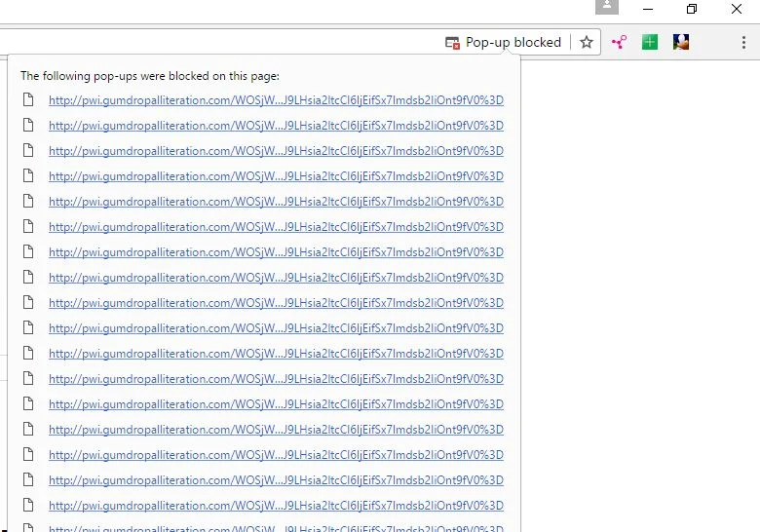The width and height of the screenshot is (760, 532).
Task: Click the pop-up blocked icon in address bar
Action: point(452,43)
